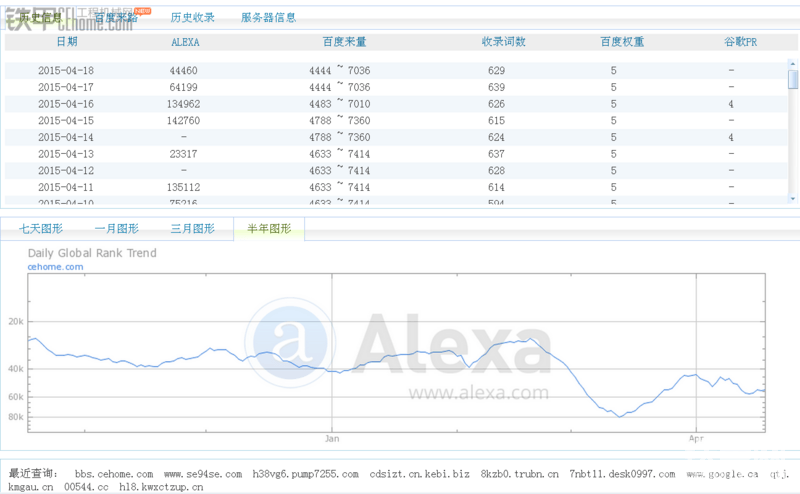Click the ALEXA column header
The width and height of the screenshot is (800, 494).
tap(185, 42)
